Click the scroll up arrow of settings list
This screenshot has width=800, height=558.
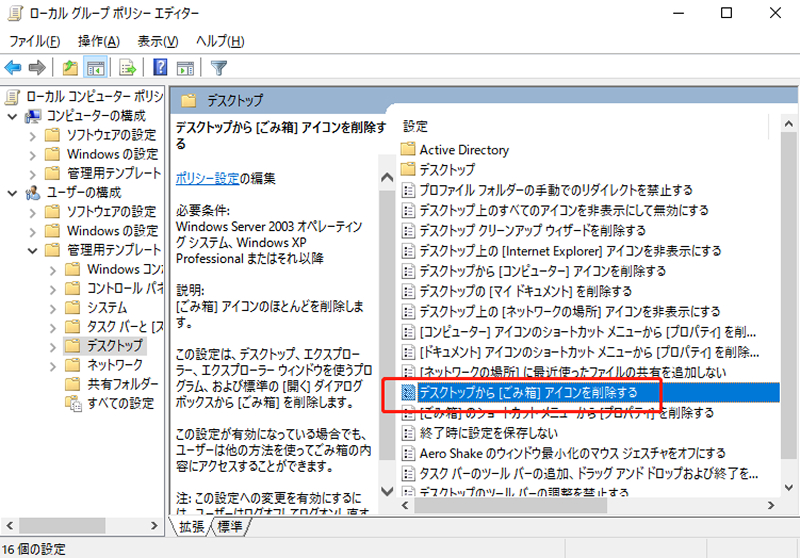pyautogui.click(x=789, y=124)
